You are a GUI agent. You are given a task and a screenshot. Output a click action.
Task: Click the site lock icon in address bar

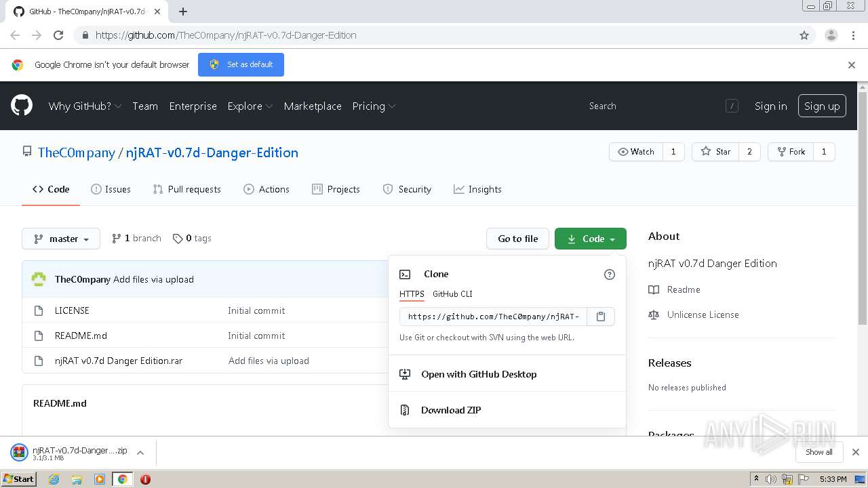(85, 35)
